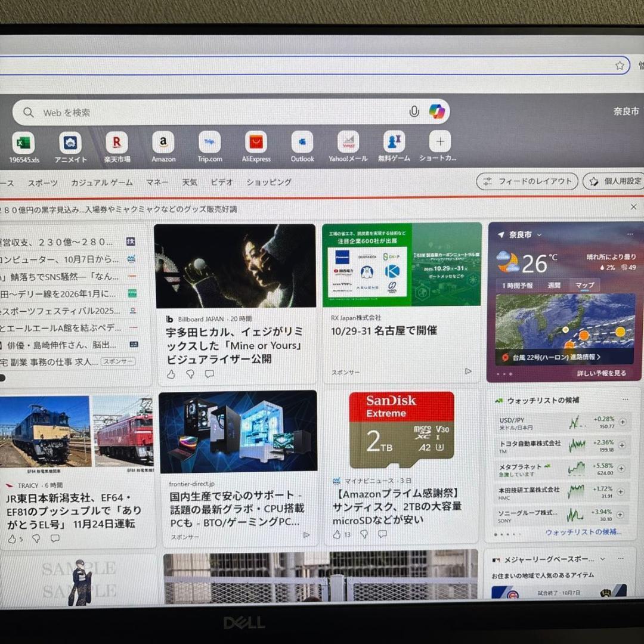Viewport: 644px width, 644px height.
Task: Add USD/JPY to watchlist with the plus icon
Action: point(622,423)
